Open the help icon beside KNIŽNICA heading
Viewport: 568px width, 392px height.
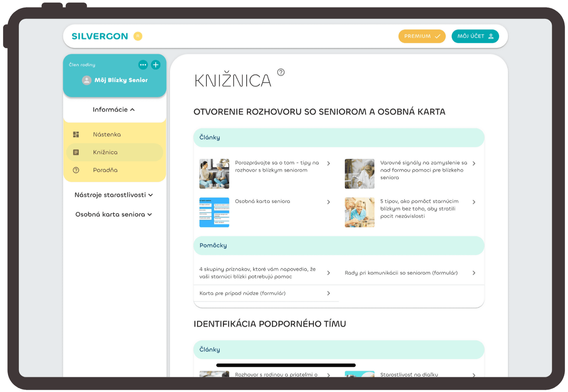point(281,72)
